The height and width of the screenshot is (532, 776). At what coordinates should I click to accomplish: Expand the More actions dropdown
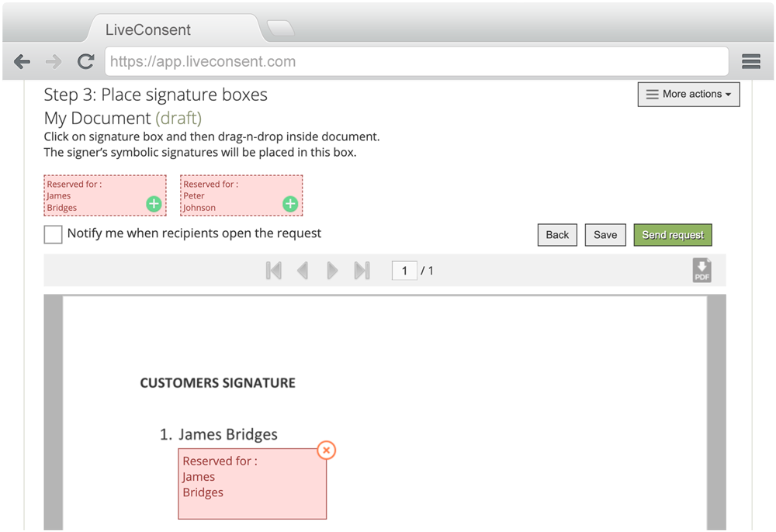(x=688, y=95)
